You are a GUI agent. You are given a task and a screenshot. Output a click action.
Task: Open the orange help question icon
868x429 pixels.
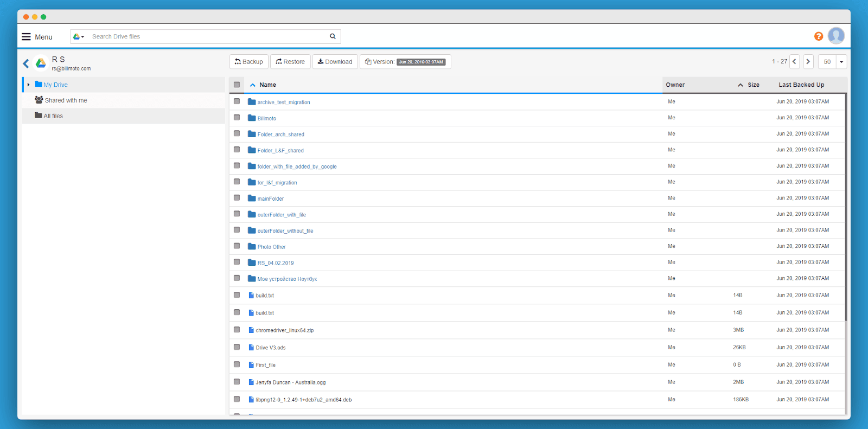[x=819, y=36]
